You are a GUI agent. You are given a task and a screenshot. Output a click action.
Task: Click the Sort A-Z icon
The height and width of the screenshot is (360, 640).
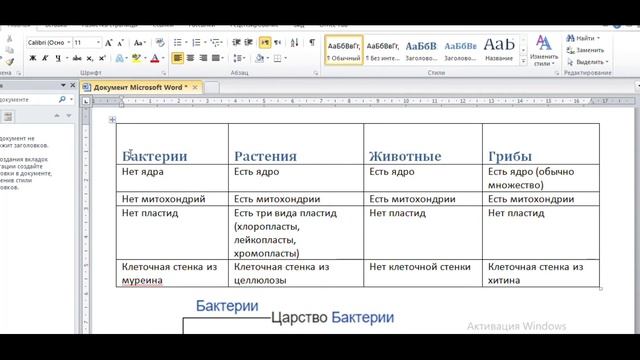point(294,42)
